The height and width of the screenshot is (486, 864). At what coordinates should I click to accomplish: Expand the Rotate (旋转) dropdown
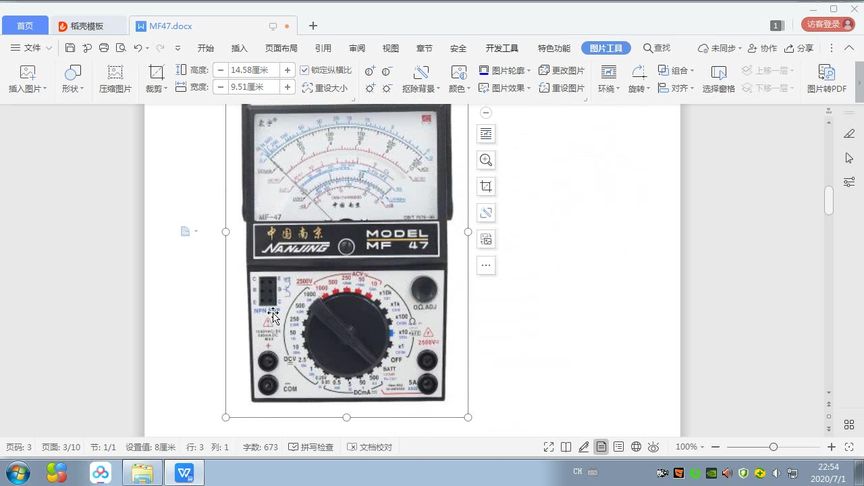pyautogui.click(x=648, y=89)
